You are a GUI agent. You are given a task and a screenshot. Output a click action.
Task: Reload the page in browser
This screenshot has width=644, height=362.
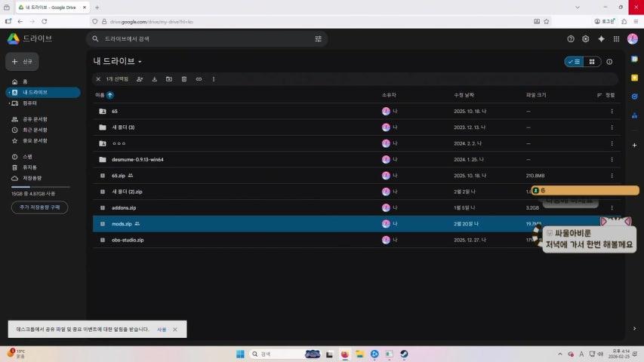pyautogui.click(x=45, y=21)
